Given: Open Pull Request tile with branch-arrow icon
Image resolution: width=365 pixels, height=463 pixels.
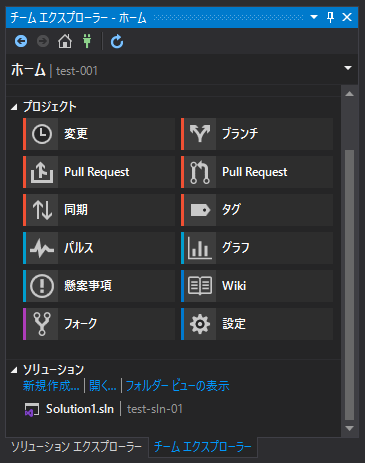Looking at the screenshot, I should [257, 172].
